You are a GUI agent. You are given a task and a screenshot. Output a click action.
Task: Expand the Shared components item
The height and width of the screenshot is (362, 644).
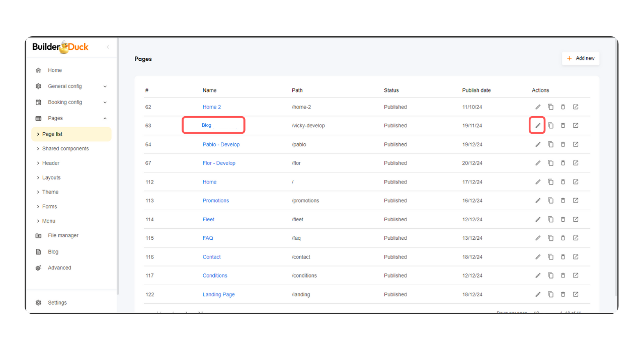65,149
